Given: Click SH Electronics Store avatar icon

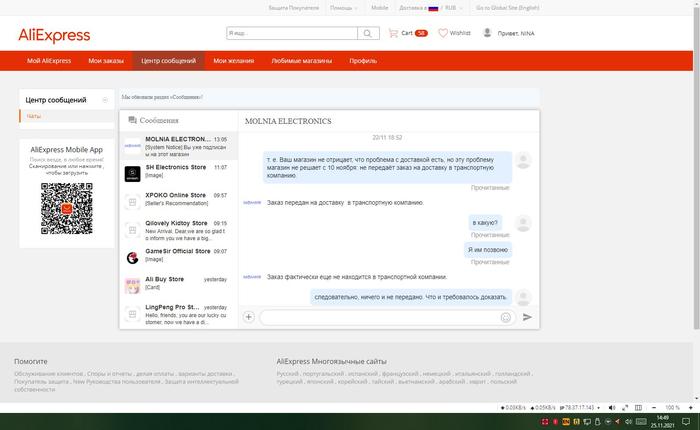Looking at the screenshot, I should pyautogui.click(x=132, y=174).
